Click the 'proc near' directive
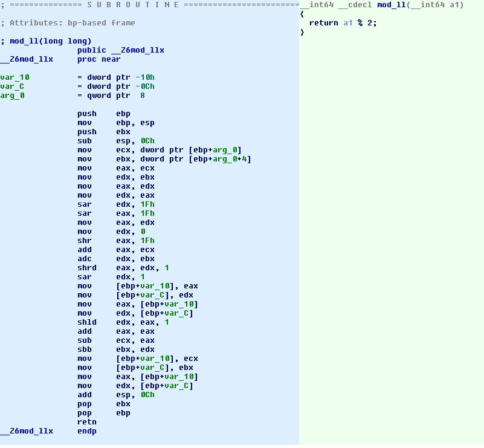 [x=98, y=59]
